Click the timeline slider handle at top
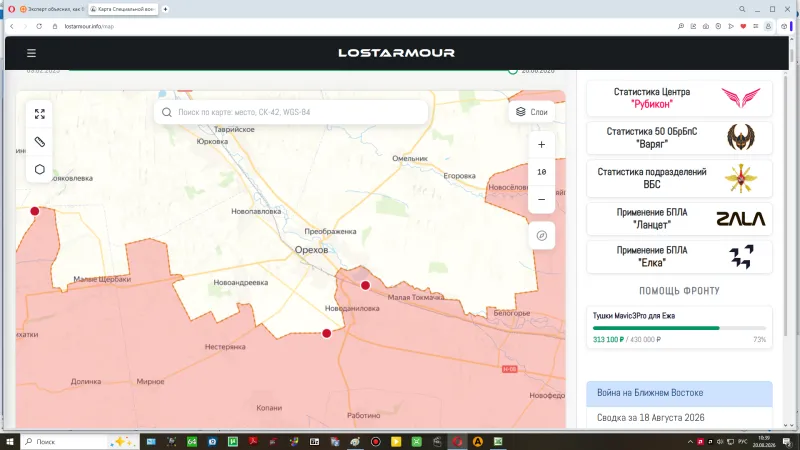The height and width of the screenshot is (450, 800). coord(513,70)
